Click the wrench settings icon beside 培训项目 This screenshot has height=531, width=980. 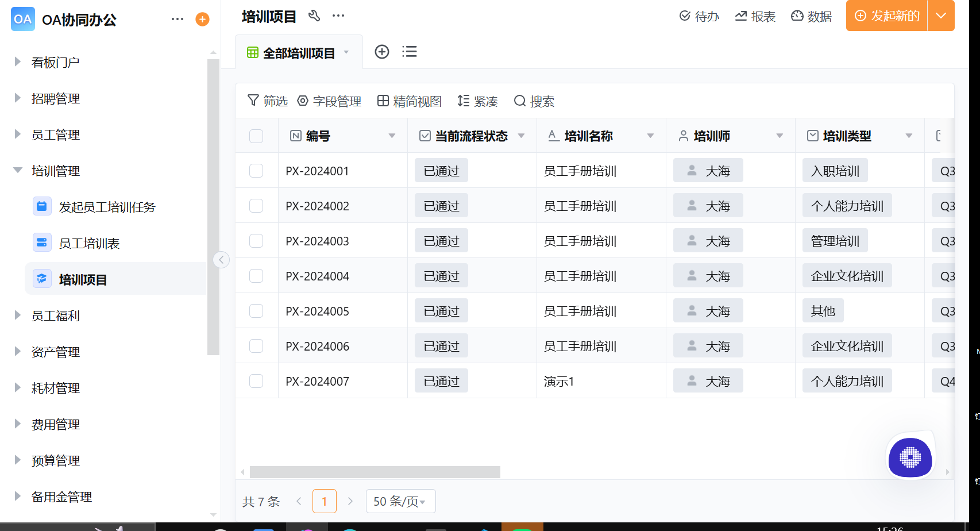pyautogui.click(x=314, y=16)
